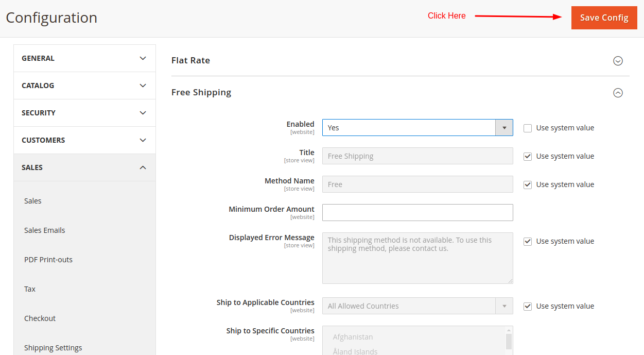Open the PDF Print-outs menu item
Image resolution: width=644 pixels, height=355 pixels.
[48, 260]
